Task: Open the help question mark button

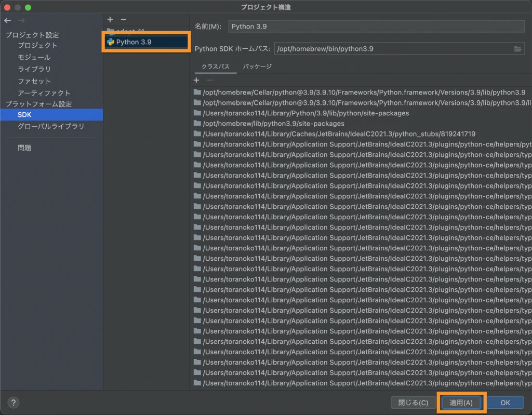Action: (x=13, y=403)
